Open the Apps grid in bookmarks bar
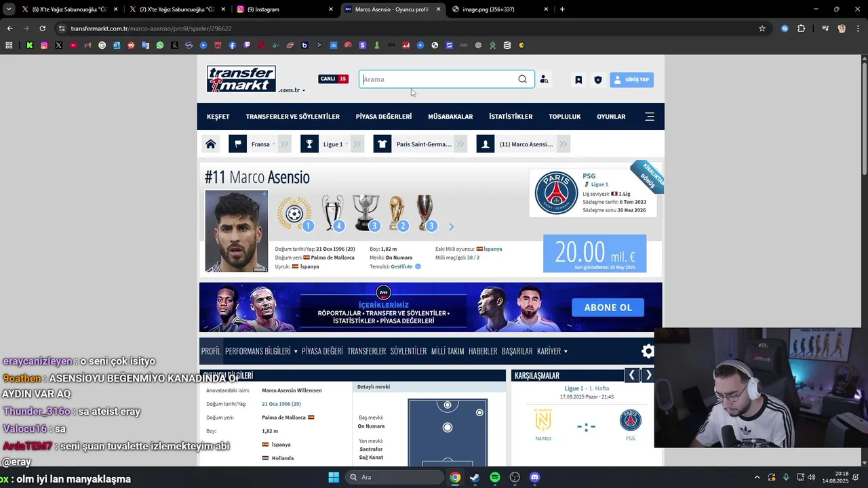The height and width of the screenshot is (488, 868). pos(9,45)
